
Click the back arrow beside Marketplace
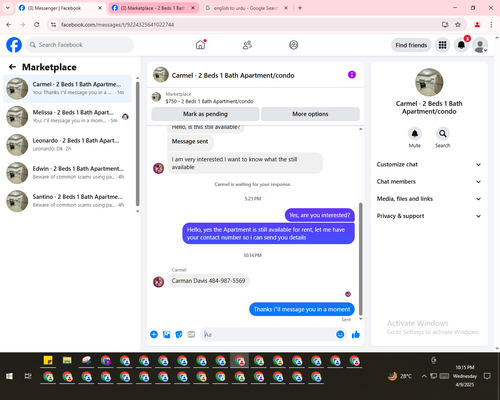12,67
